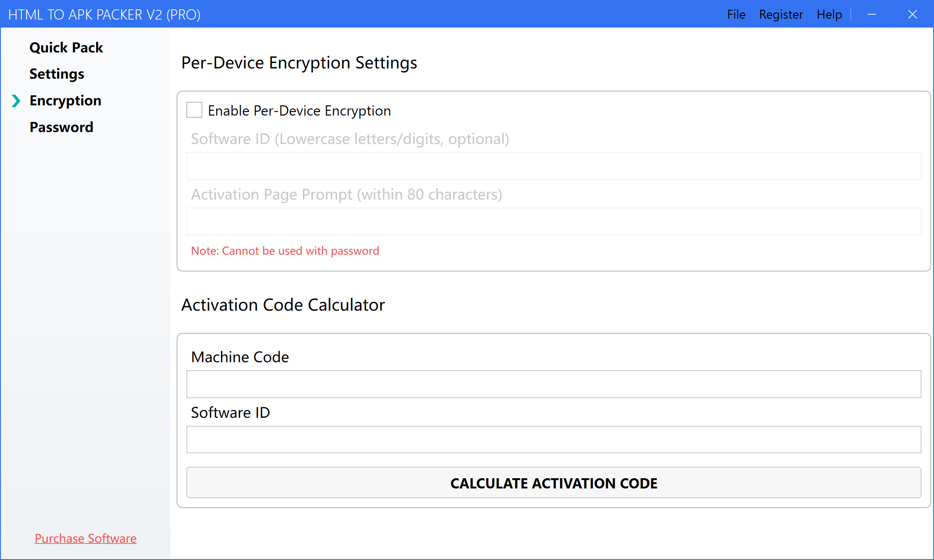Viewport: 934px width, 560px height.
Task: Switch to the Settings section
Action: (x=56, y=74)
